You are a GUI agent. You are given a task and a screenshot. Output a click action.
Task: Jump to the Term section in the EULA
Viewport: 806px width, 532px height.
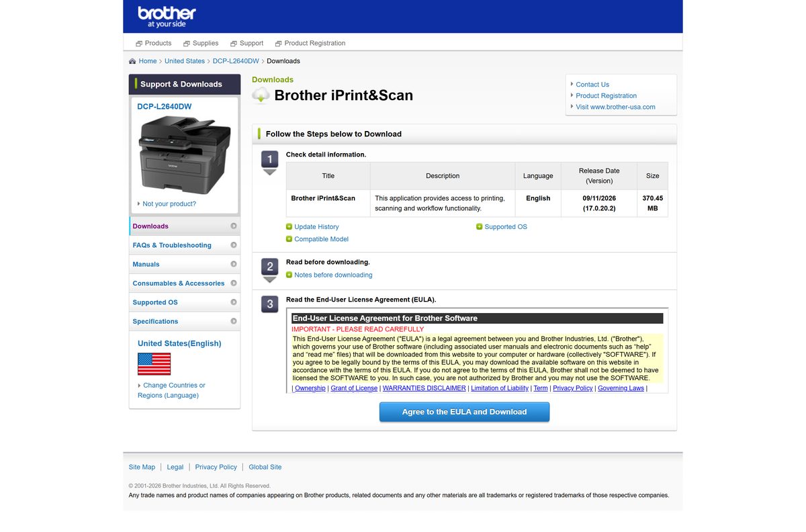pyautogui.click(x=541, y=388)
